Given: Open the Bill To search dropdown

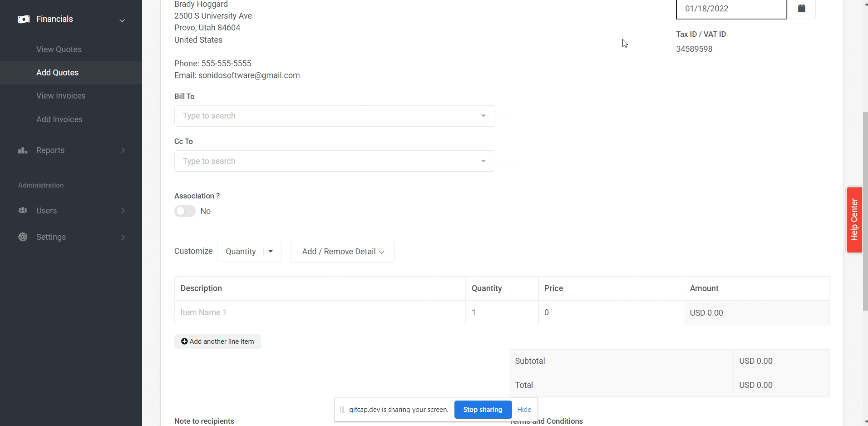Looking at the screenshot, I should 334,116.
